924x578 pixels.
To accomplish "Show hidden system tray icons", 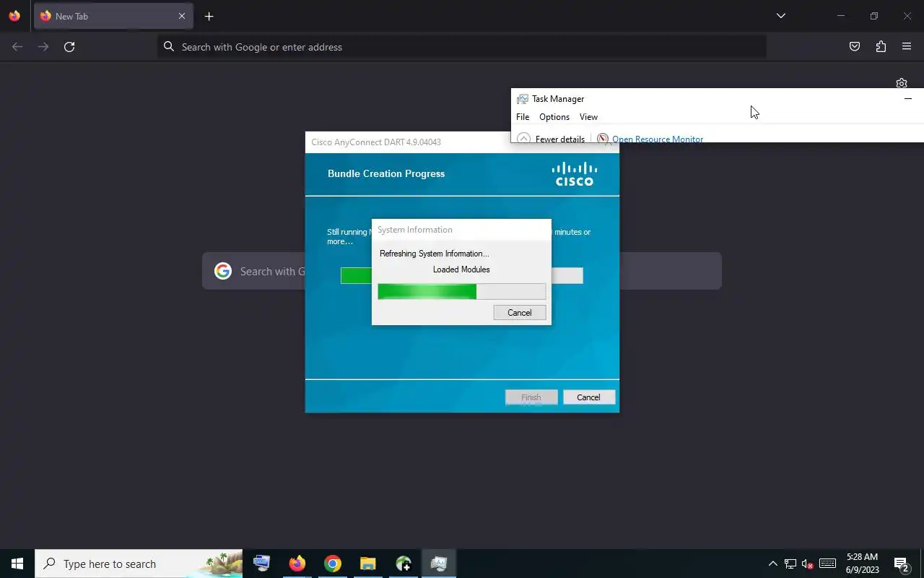I will pyautogui.click(x=772, y=564).
